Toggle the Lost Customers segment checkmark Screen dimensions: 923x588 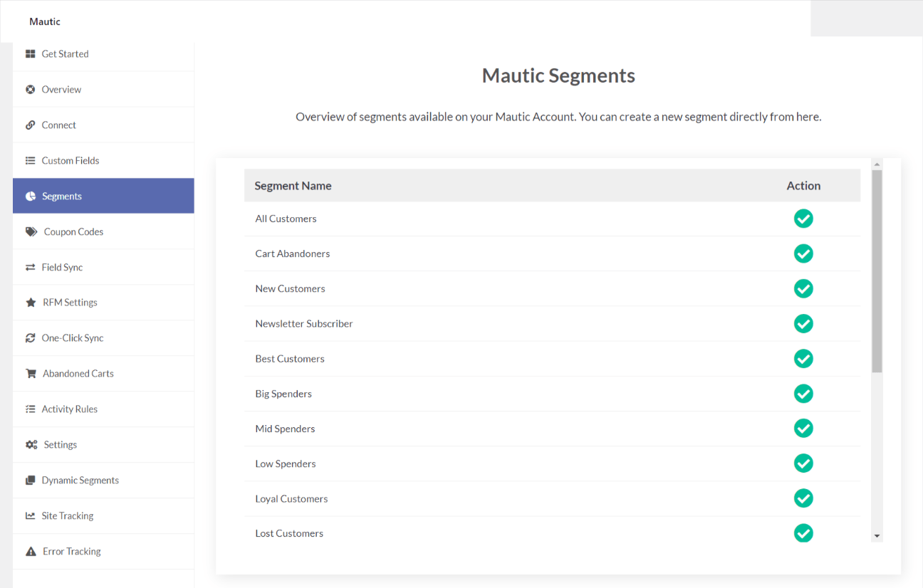803,532
